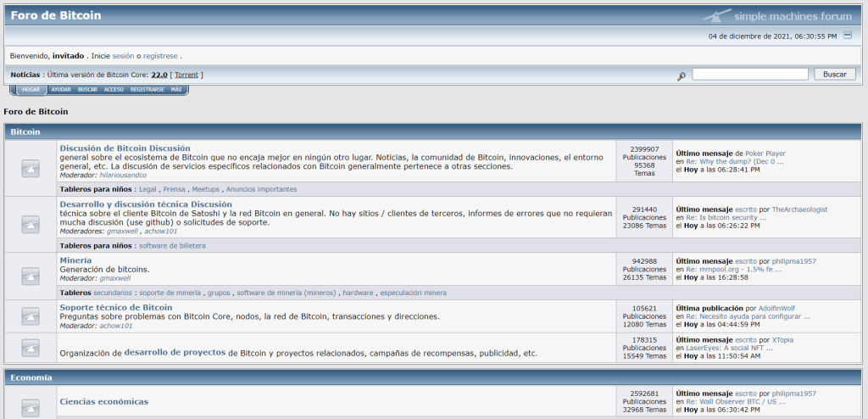View achow101 moderator under Soporte técnico
868x419 pixels.
(116, 326)
